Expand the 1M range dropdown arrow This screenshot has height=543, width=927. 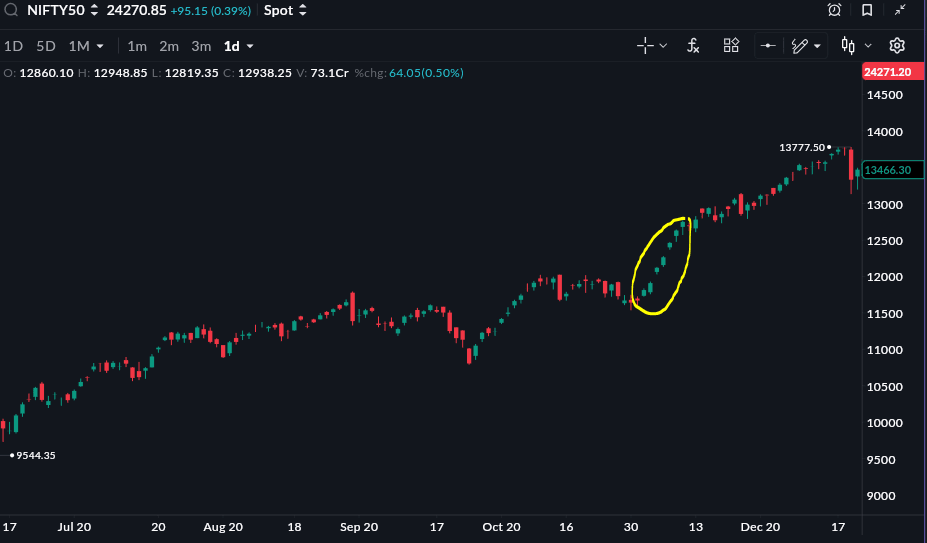point(100,46)
